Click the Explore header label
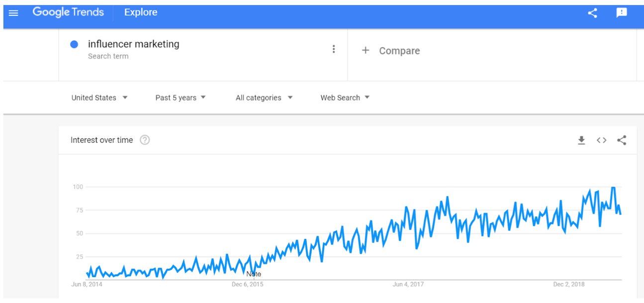Image resolution: width=644 pixels, height=303 pixels. click(x=141, y=12)
